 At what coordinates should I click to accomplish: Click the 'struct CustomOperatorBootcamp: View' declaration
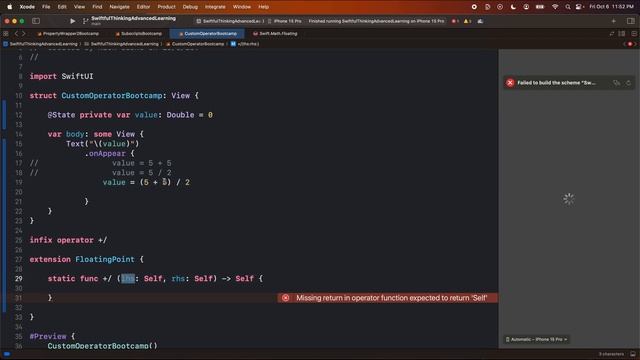114,96
